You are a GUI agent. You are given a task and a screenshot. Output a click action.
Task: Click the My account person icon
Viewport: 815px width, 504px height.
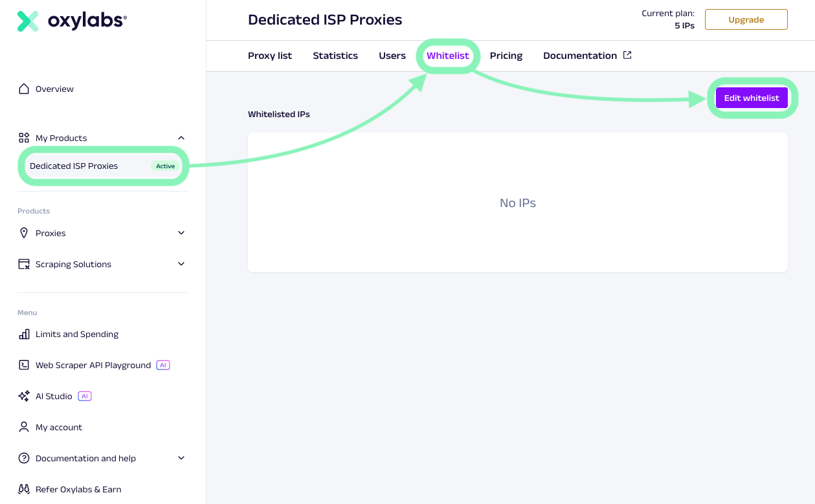tap(24, 427)
